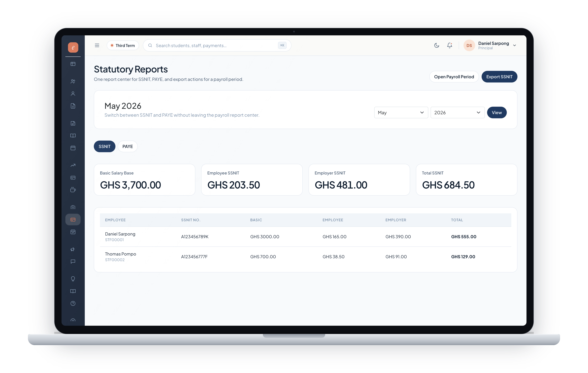Open the plain calendar icon in sidebar
This screenshot has width=588, height=373.
73,148
